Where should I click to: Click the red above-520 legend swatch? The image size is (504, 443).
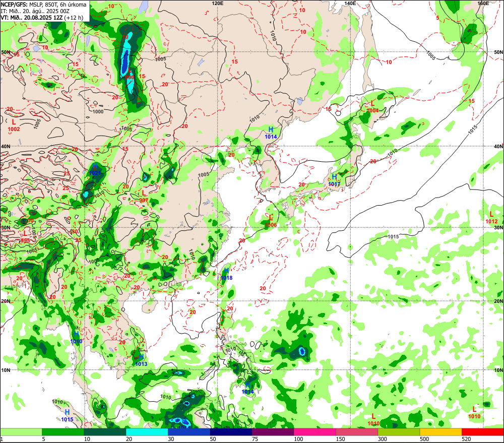tap(483, 432)
